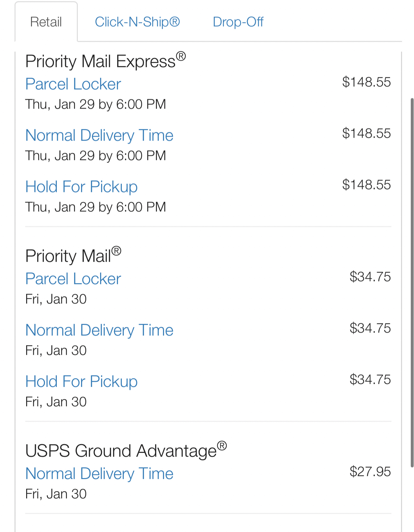414x532 pixels.
Task: Click the $27.95 Ground Advantage price
Action: point(370,472)
